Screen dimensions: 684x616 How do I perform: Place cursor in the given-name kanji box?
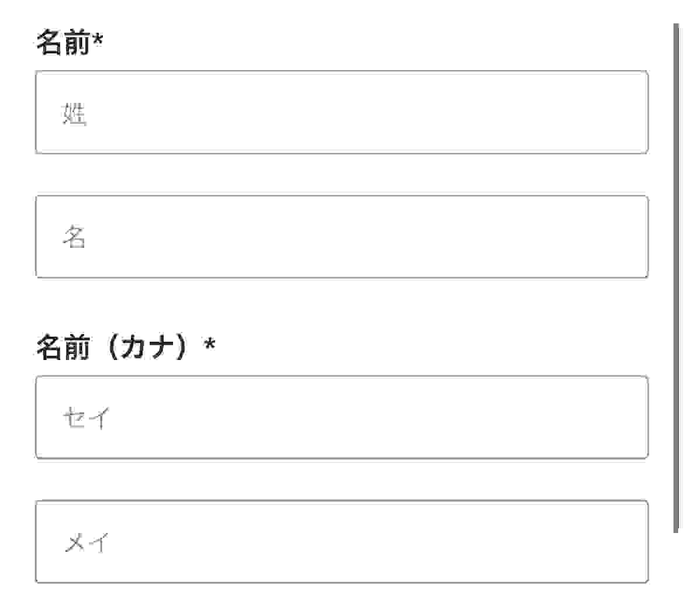(x=341, y=237)
